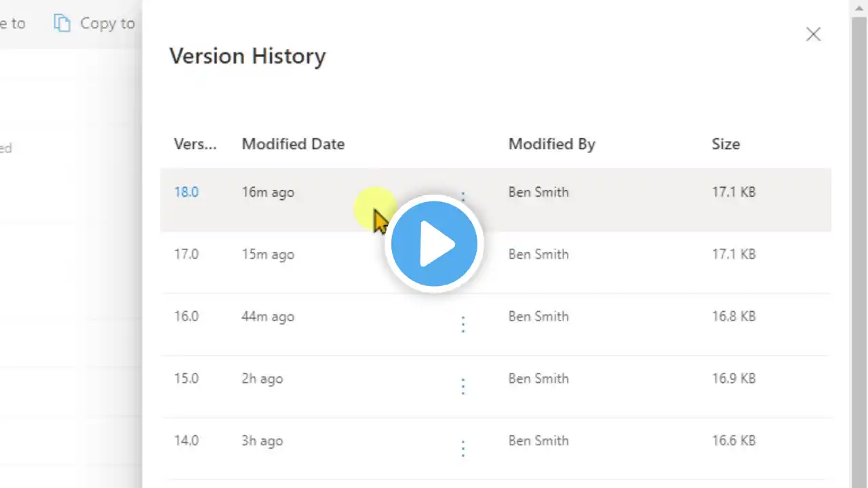
Task: Open more options for version 18.0
Action: point(463,196)
